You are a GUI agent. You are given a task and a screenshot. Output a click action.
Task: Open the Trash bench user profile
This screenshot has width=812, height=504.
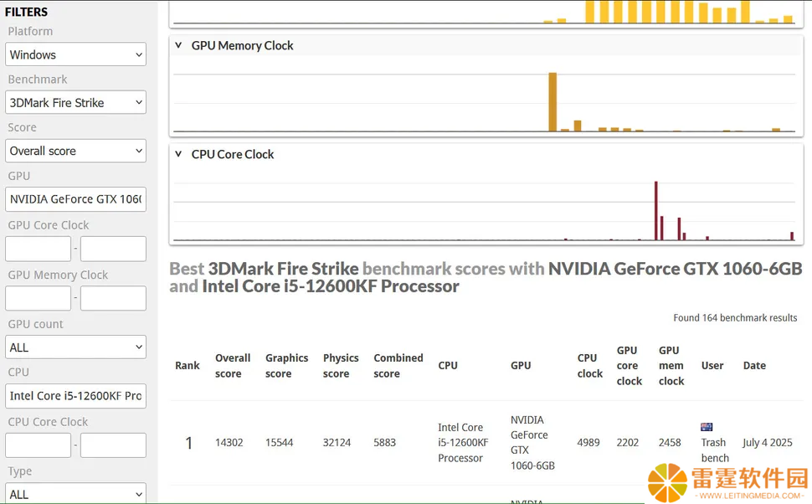point(715,450)
